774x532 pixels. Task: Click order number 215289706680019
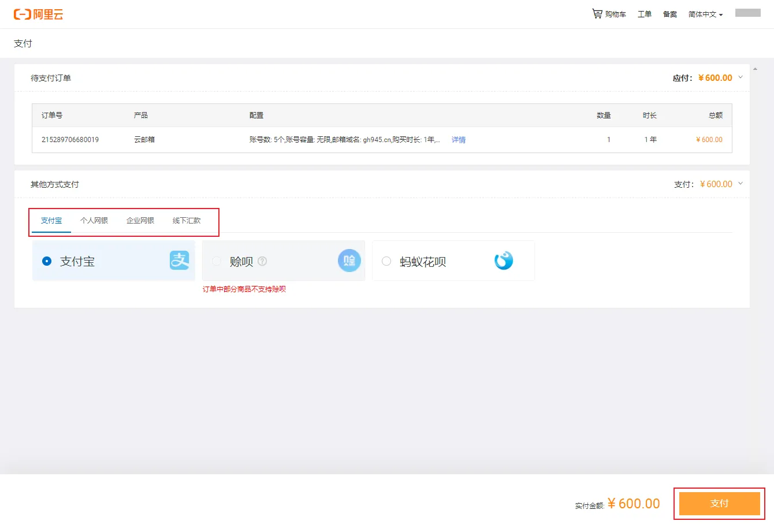(x=70, y=139)
